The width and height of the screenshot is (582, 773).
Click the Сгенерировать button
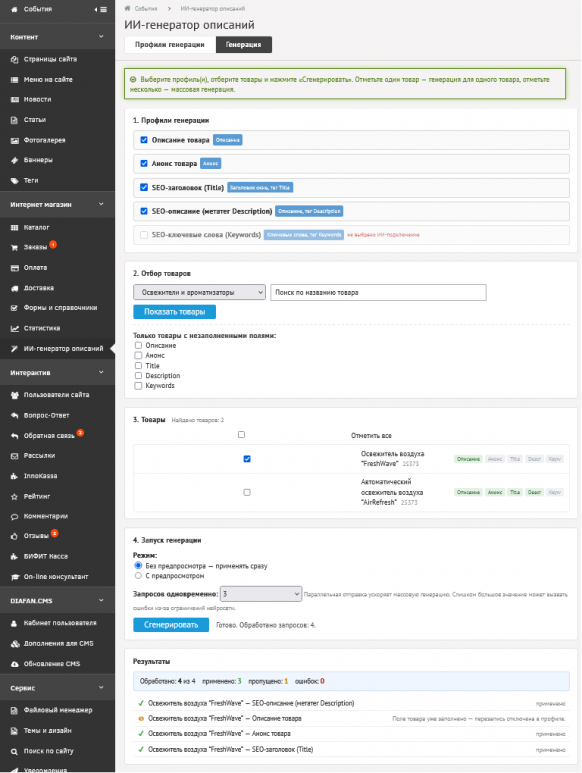[x=171, y=625]
